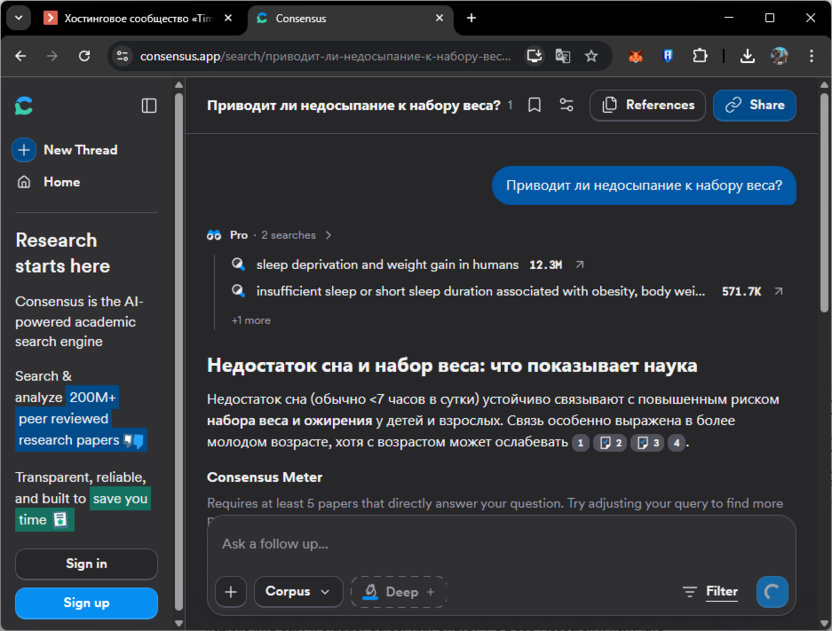The width and height of the screenshot is (832, 631).
Task: Open a new browser tab
Action: click(x=471, y=18)
